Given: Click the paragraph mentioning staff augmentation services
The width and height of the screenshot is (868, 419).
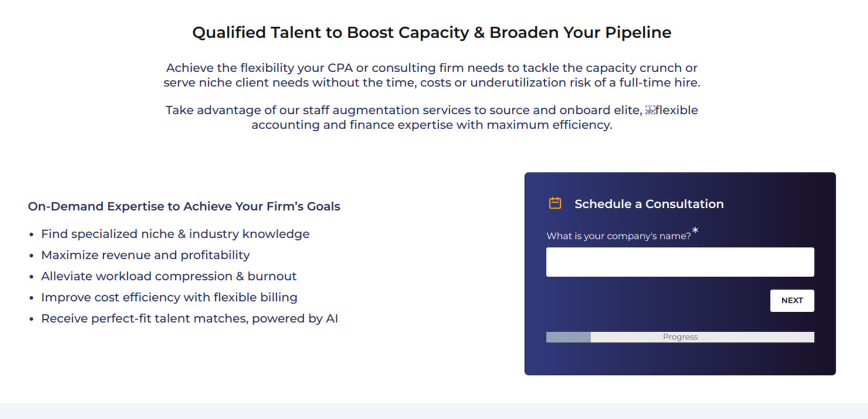Looking at the screenshot, I should pyautogui.click(x=432, y=117).
